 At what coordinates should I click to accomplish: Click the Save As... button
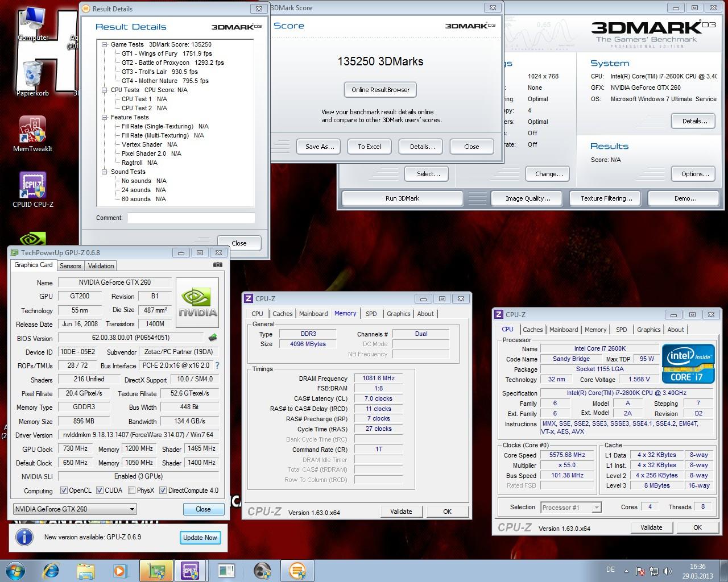319,147
